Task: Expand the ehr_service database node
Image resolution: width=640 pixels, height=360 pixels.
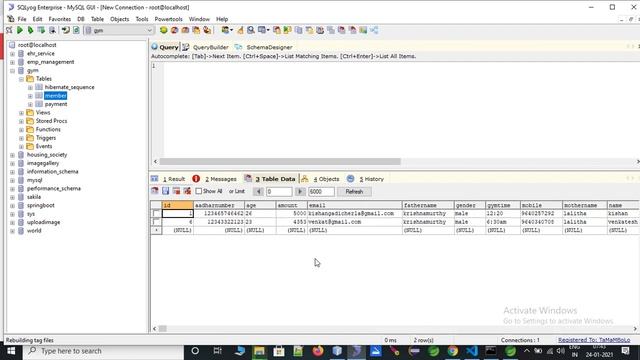Action: pos(12,53)
